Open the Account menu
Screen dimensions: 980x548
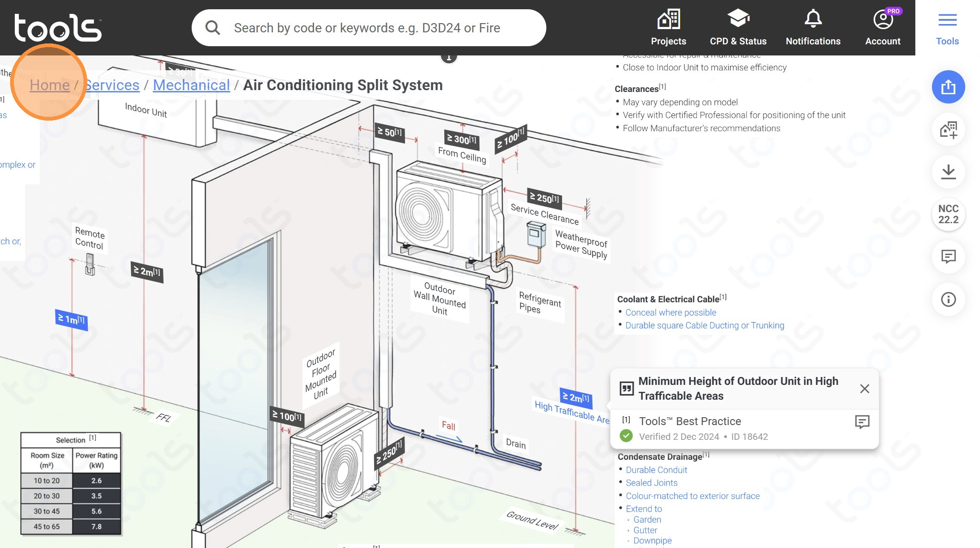[883, 28]
